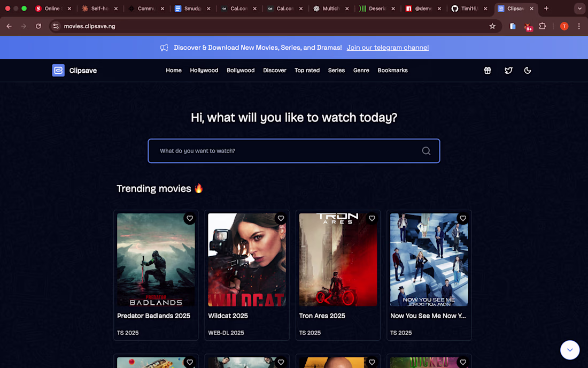
Task: Open the Now You See Me poster thumbnail
Action: [x=429, y=259]
